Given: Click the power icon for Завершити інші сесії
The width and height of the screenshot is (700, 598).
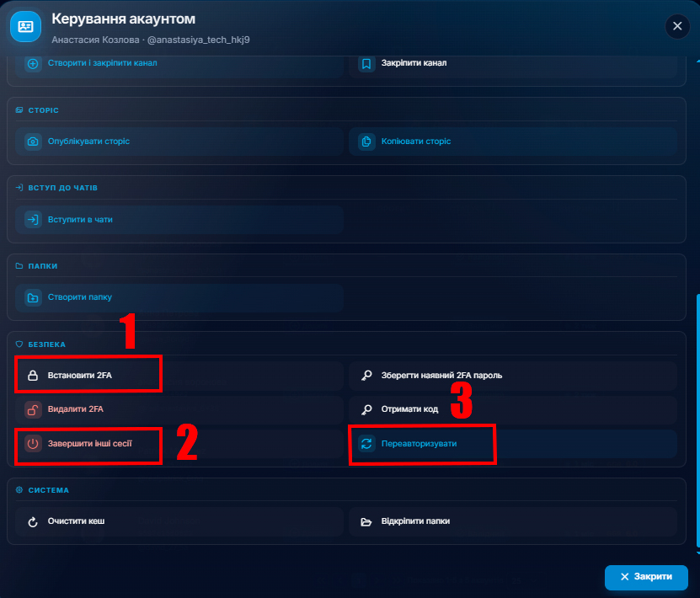Looking at the screenshot, I should click(33, 444).
